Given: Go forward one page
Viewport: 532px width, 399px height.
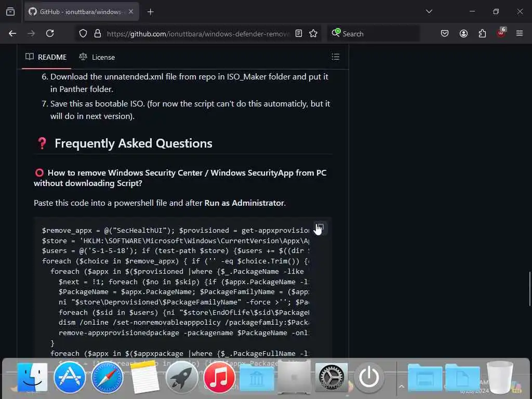Looking at the screenshot, I should pyautogui.click(x=31, y=34).
